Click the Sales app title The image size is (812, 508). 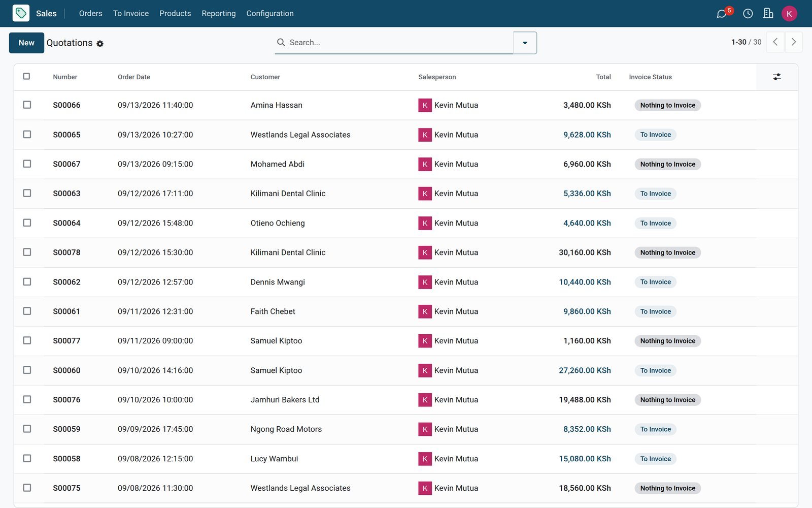point(46,14)
